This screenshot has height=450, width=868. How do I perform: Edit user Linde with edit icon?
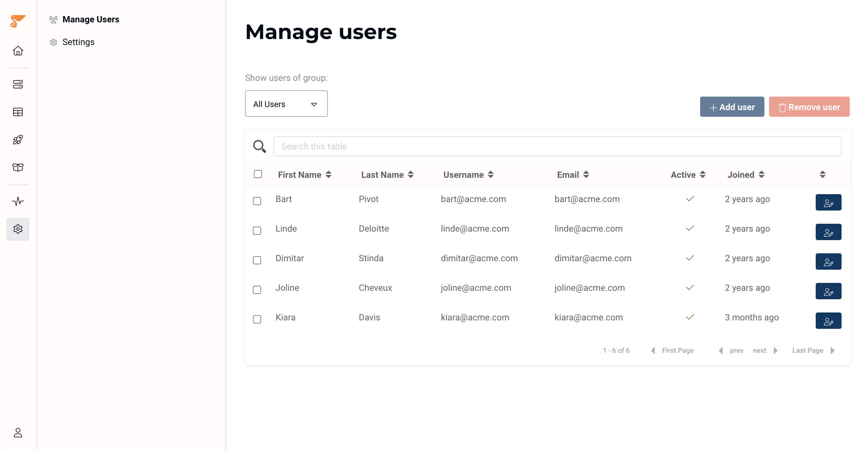click(x=828, y=232)
